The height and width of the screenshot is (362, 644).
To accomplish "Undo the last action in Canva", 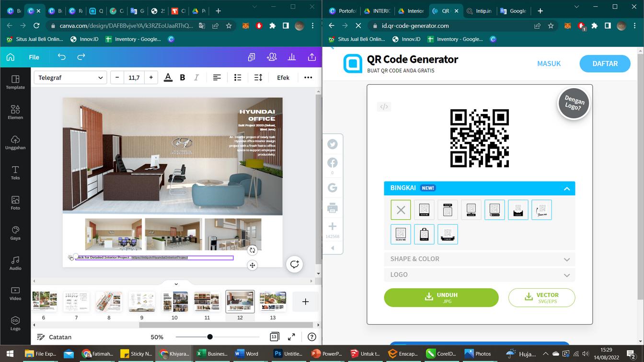I will tap(62, 57).
